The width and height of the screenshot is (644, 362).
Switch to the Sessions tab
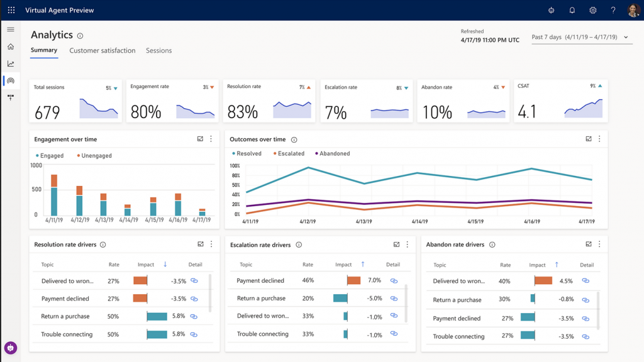pyautogui.click(x=158, y=50)
